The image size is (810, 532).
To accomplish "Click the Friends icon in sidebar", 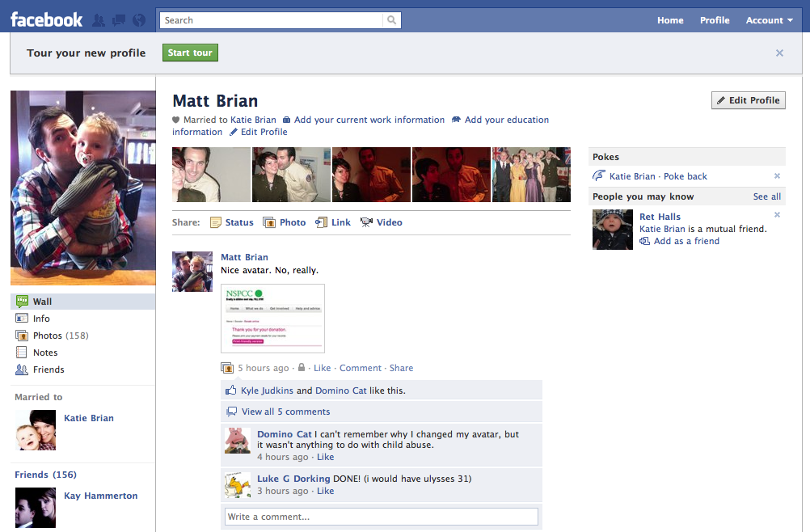I will (22, 369).
